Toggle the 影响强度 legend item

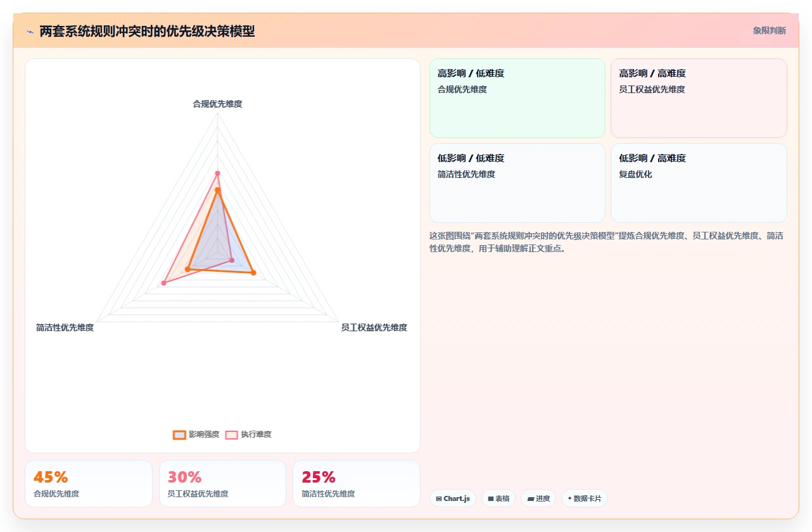(x=196, y=434)
